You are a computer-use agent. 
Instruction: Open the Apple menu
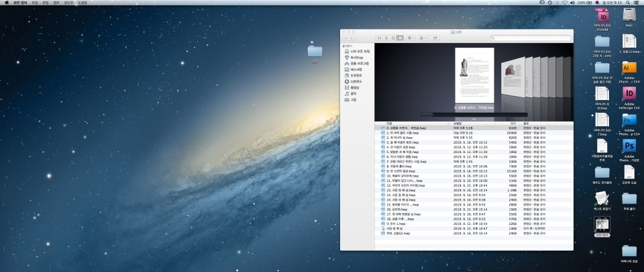pos(5,3)
